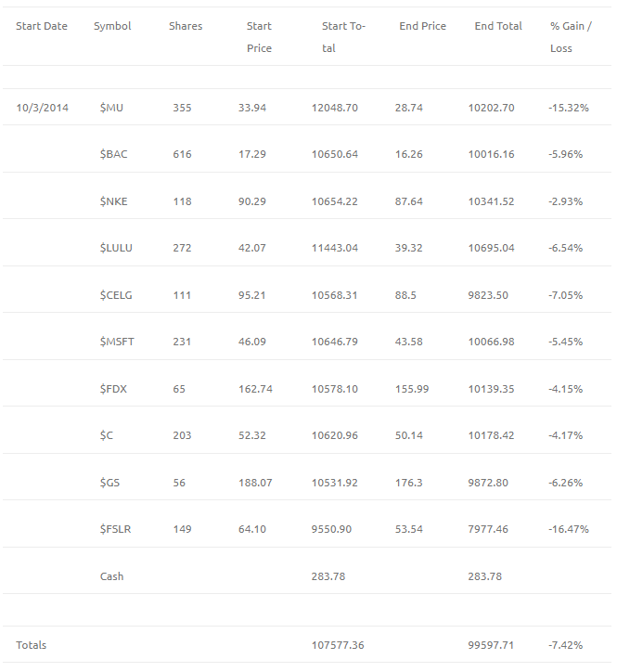Select the $CELG ticker symbol
Image resolution: width=617 pixels, height=672 pixels.
click(116, 295)
